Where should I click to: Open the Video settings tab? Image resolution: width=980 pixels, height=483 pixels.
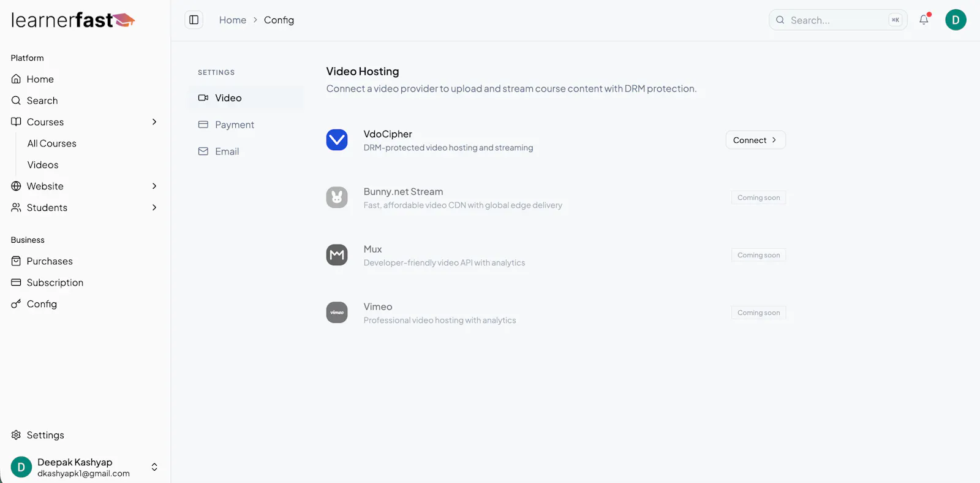(x=246, y=98)
